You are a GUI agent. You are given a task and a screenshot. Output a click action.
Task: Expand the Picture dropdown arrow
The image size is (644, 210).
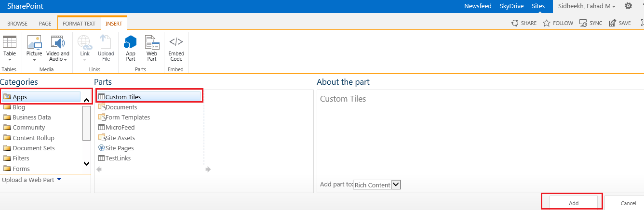pos(34,60)
